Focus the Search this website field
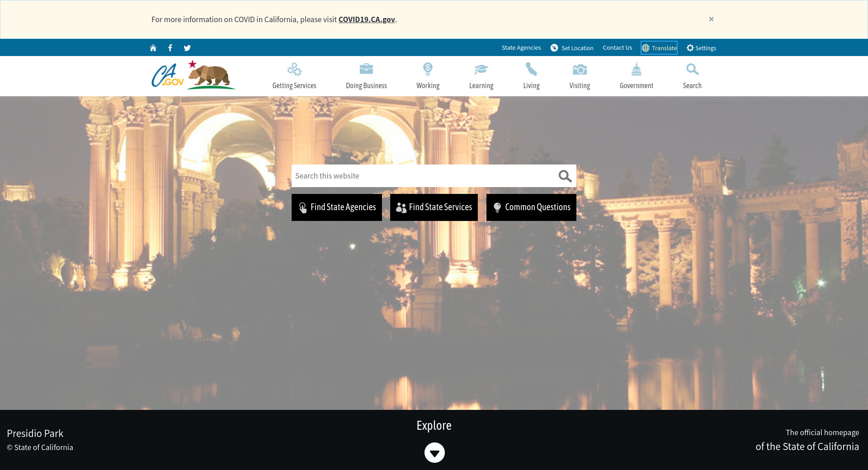The image size is (868, 470). coord(423,176)
